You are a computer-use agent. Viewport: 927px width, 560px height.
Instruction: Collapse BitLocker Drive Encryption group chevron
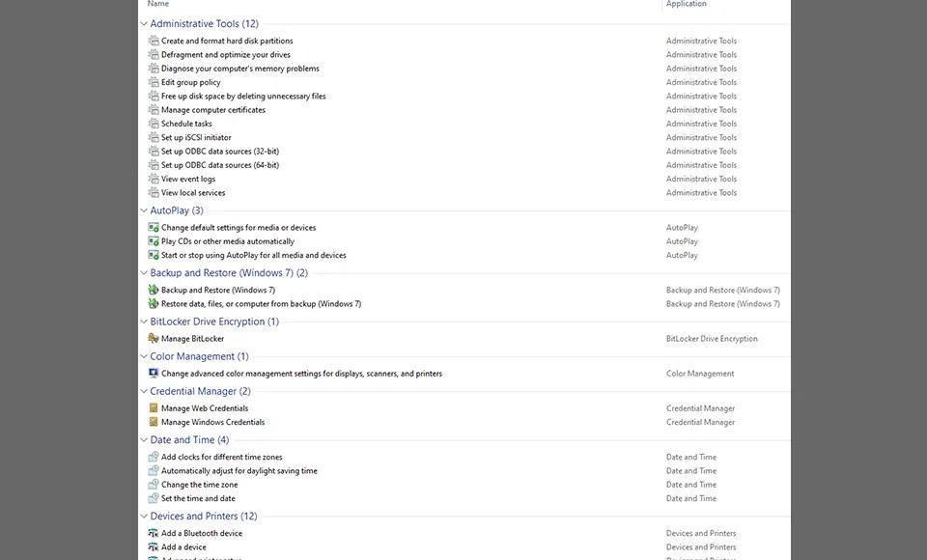click(144, 322)
